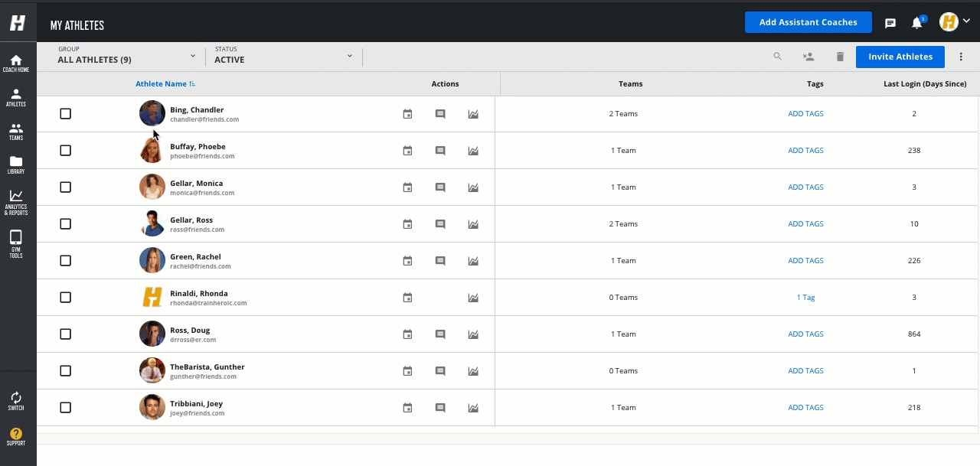Open the Athletes sidebar section
The height and width of the screenshot is (466, 980).
tap(16, 97)
